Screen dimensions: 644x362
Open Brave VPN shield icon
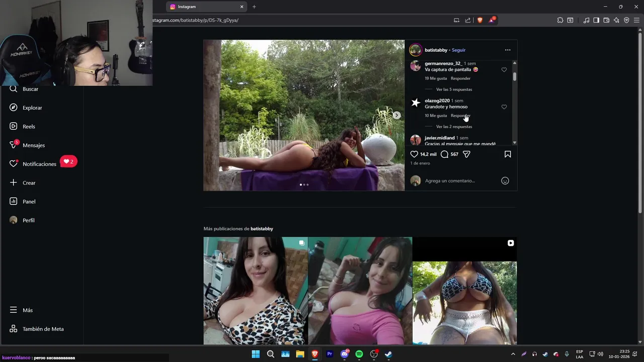tap(626, 20)
